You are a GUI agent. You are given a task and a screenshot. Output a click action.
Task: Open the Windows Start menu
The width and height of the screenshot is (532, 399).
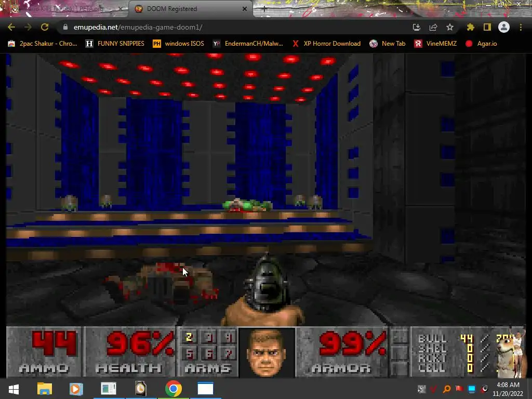[14, 389]
